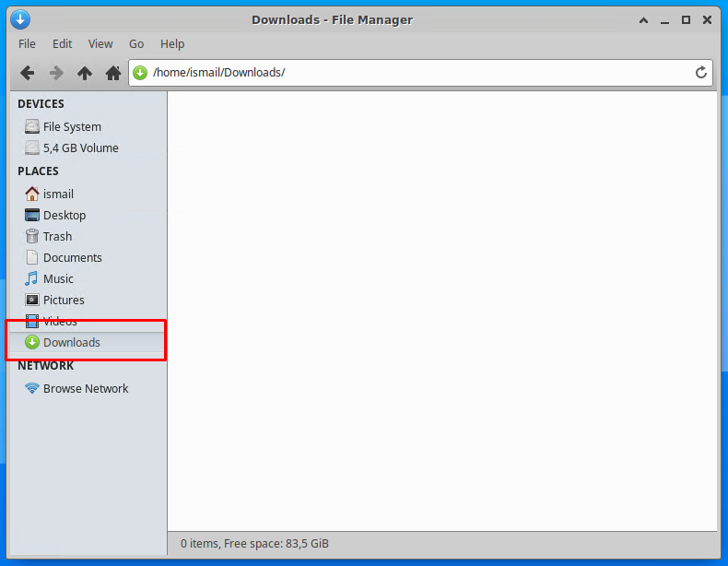Go forward with the right arrow button

tap(56, 73)
